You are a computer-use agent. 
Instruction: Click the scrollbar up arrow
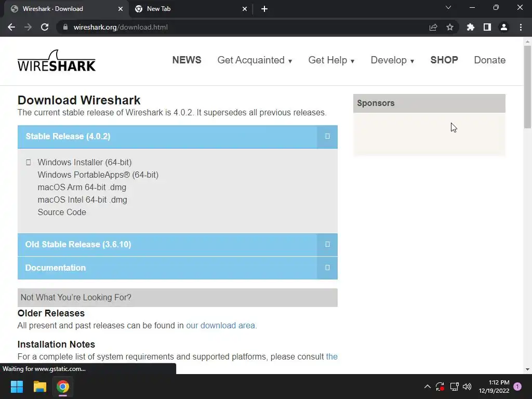click(x=527, y=42)
